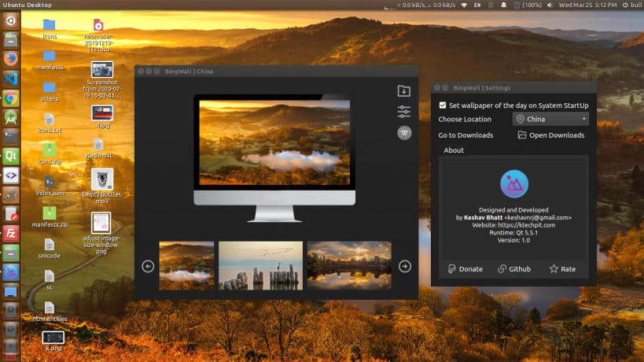The height and width of the screenshot is (362, 644).
Task: Open the Ubuntu dash home icon
Action: tap(11, 20)
